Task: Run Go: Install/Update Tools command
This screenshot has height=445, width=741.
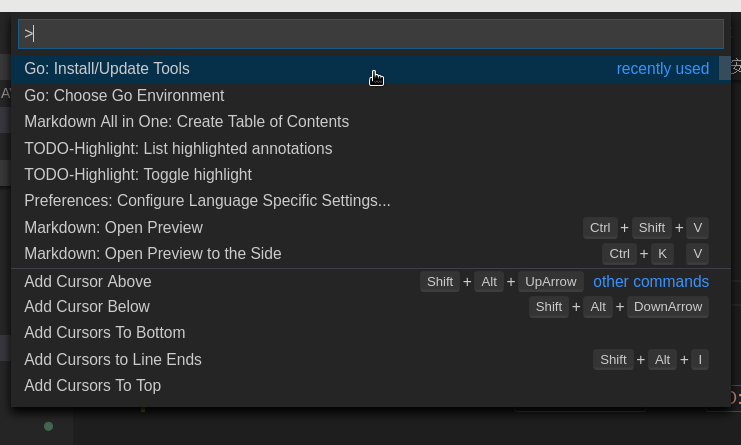Action: [x=365, y=69]
